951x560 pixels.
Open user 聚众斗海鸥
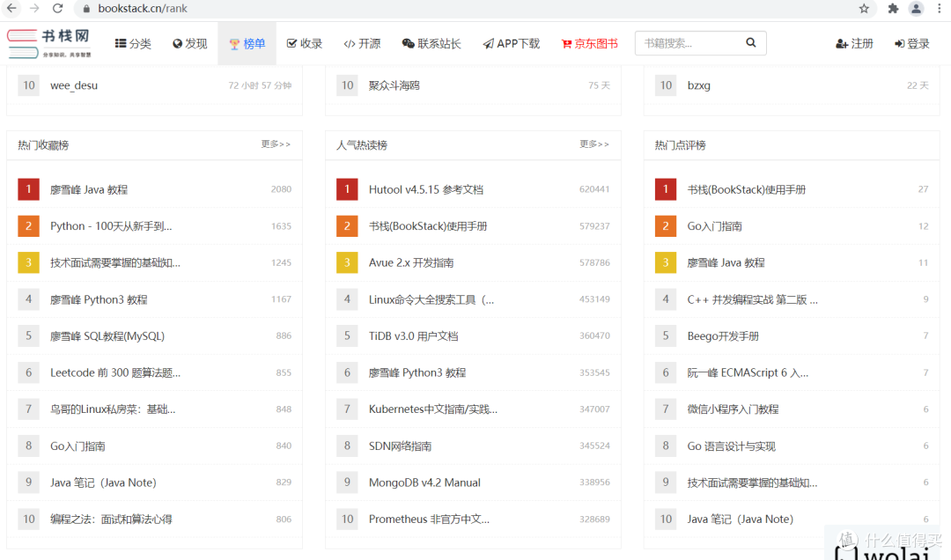pyautogui.click(x=394, y=85)
